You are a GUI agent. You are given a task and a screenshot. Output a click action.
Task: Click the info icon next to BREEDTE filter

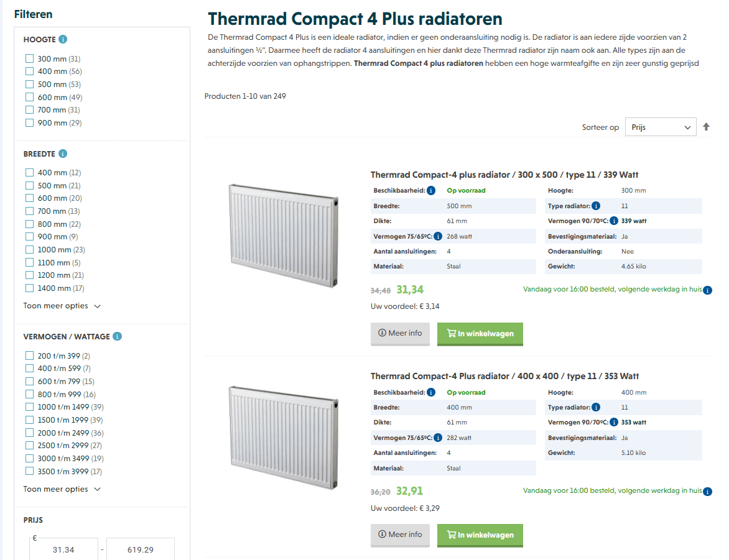[63, 154]
